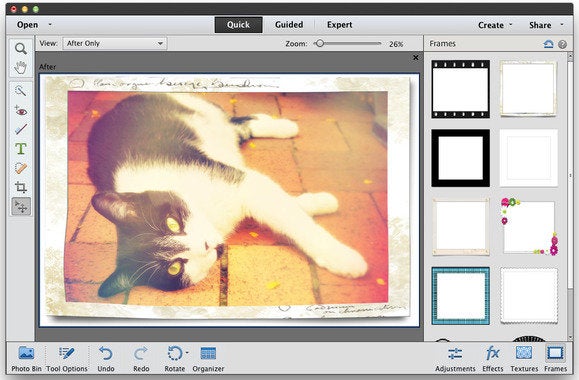Close the After image view
579x380 pixels.
pos(415,58)
